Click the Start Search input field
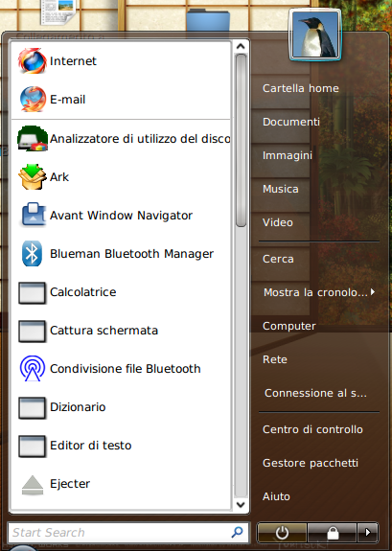The image size is (392, 551). tap(128, 533)
